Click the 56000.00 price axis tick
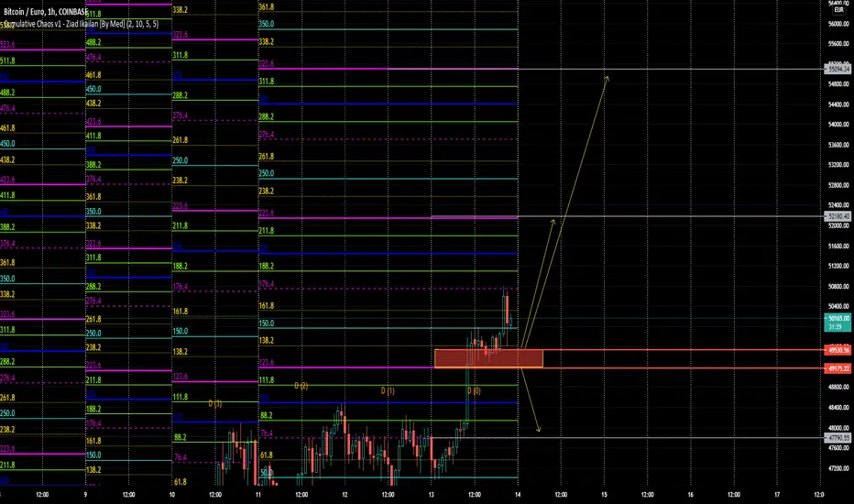 (x=838, y=24)
